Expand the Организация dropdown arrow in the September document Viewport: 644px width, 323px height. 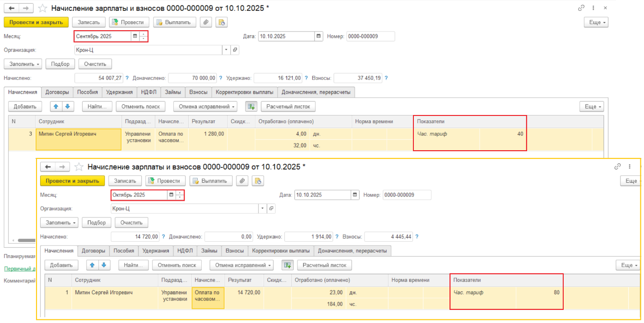(x=226, y=50)
